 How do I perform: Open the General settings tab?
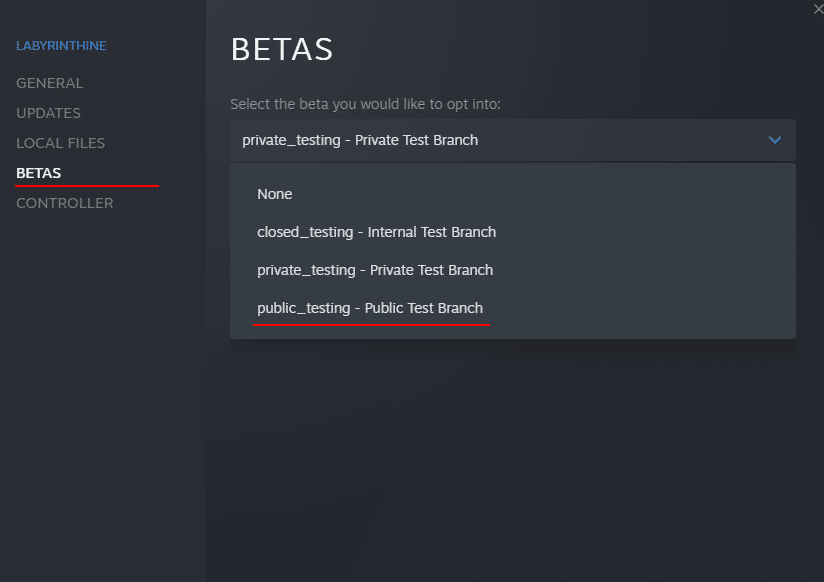tap(49, 83)
